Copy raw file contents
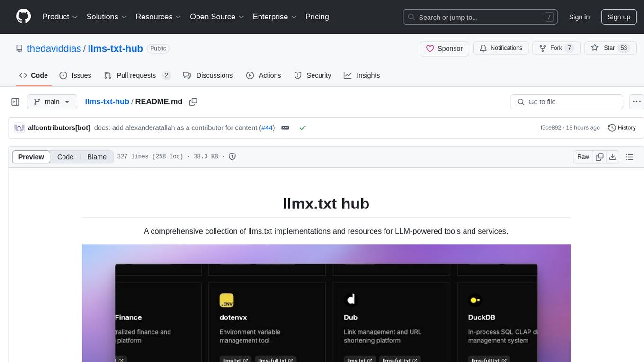Screen dimensions: 644x362 [600, 157]
